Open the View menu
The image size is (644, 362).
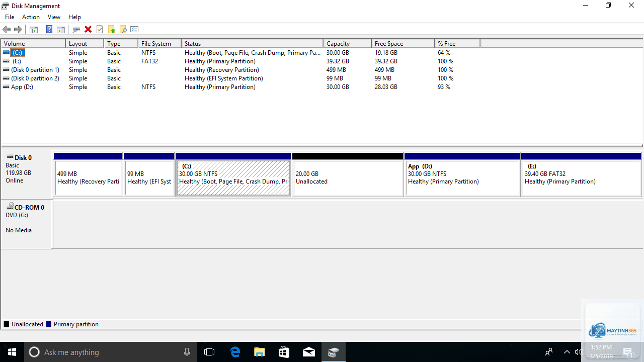pyautogui.click(x=54, y=17)
